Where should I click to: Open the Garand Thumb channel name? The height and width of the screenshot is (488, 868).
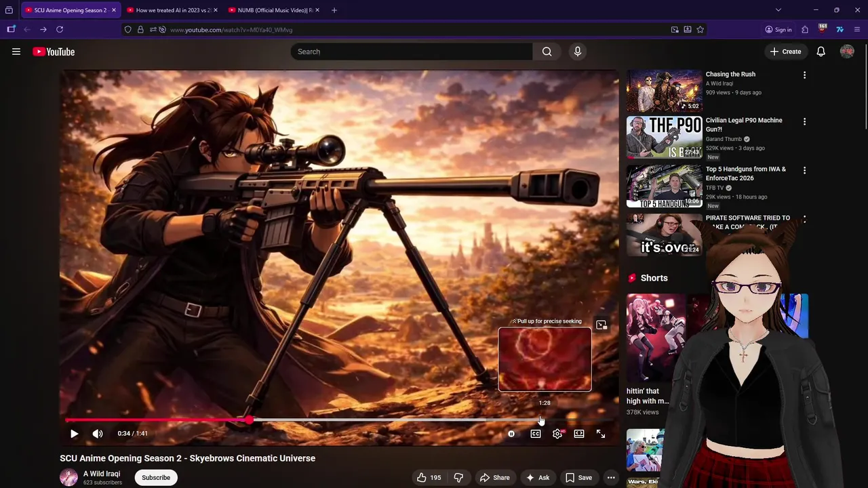click(724, 139)
